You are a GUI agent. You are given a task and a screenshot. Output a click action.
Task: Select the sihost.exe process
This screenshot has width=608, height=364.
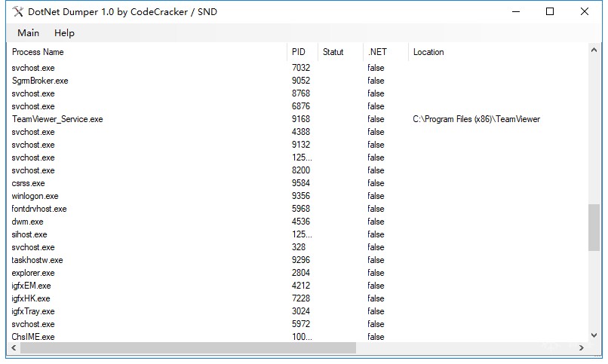click(x=29, y=234)
